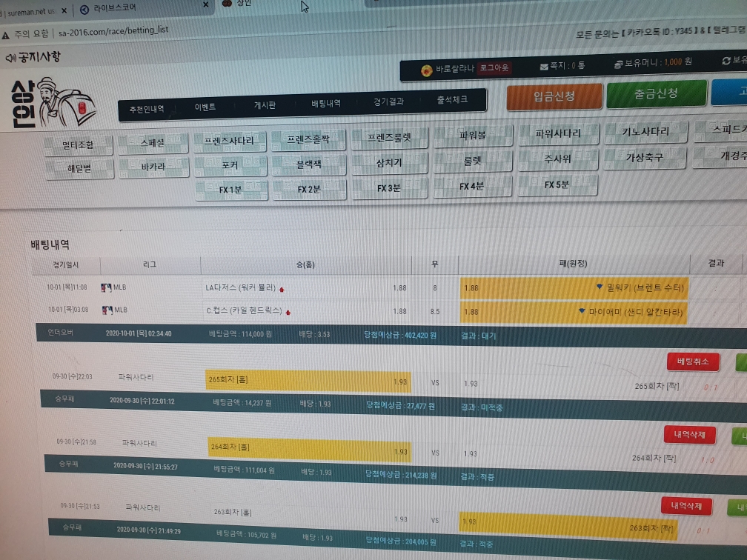Click the MLB logo in LA다저스 row
The image size is (747, 560).
coord(105,287)
